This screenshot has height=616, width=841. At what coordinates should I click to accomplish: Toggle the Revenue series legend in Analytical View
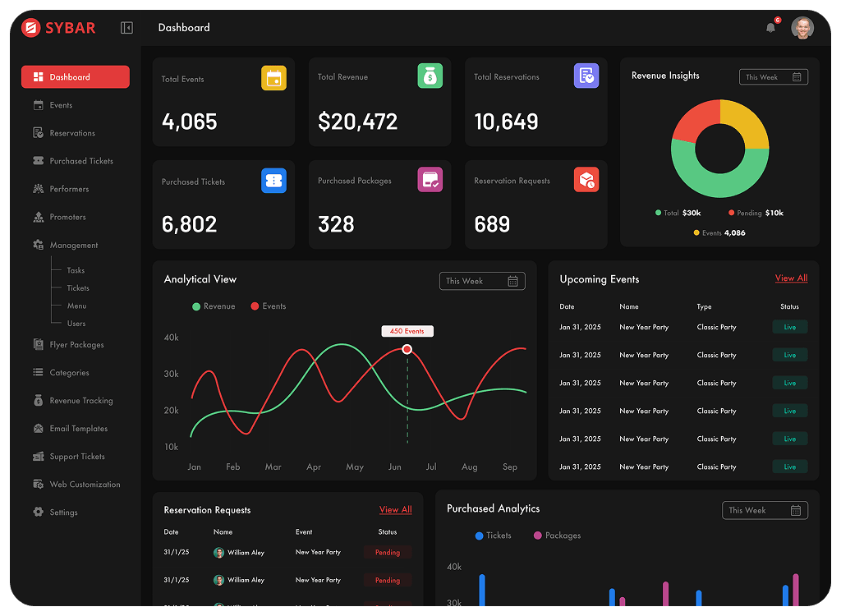(214, 306)
